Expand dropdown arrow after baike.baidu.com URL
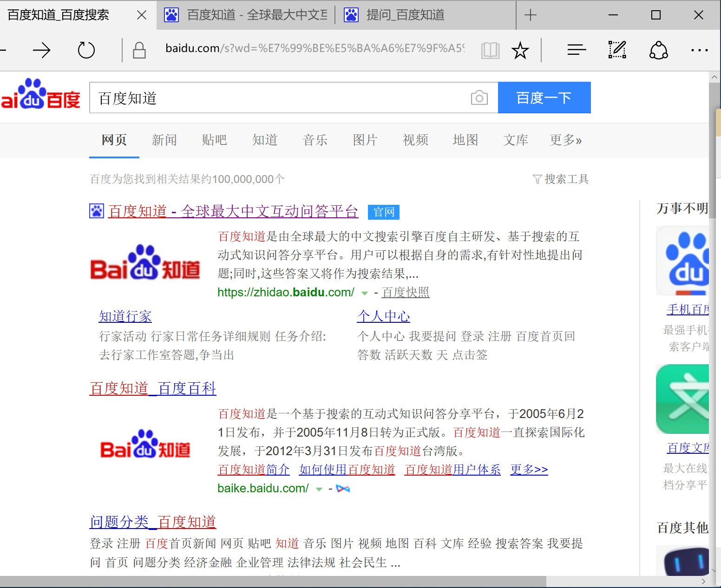The width and height of the screenshot is (721, 588). 319,489
